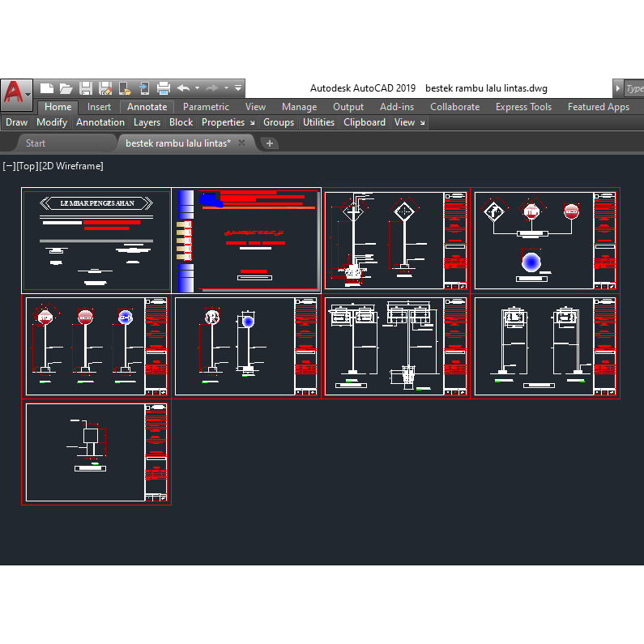The height and width of the screenshot is (644, 644).
Task: Select the Annotate ribbon tab
Action: point(147,107)
